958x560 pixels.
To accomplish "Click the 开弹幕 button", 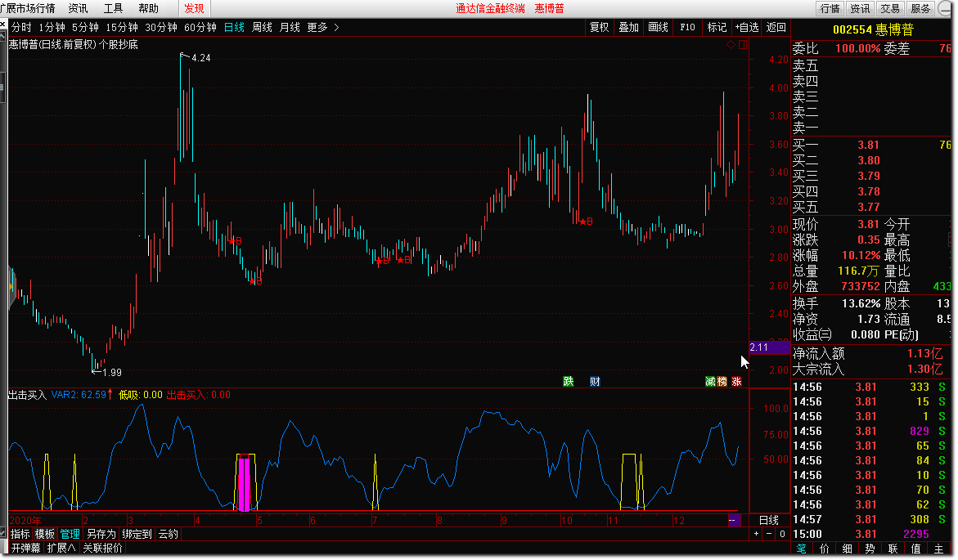I will click(x=25, y=548).
